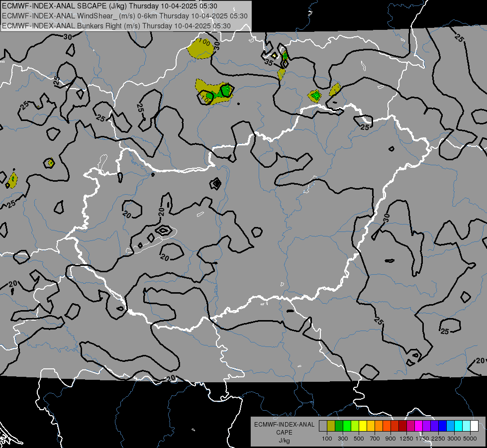Click legend tick value 3000
Image resolution: width=487 pixels, height=448 pixels.
click(454, 439)
